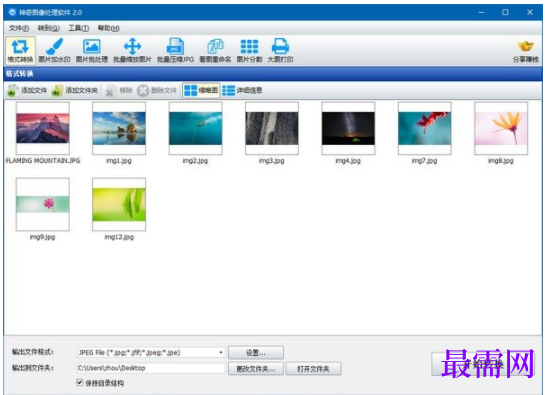Click the 设置... settings button
Screen dimensions: 553x395
click(x=256, y=353)
